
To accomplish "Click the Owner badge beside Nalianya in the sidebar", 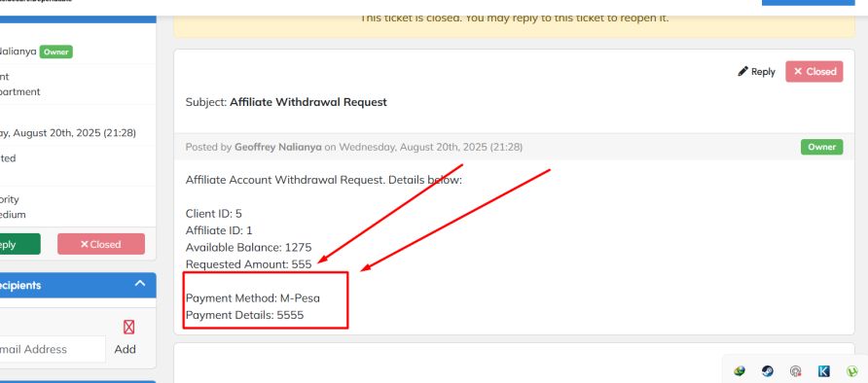I will (x=55, y=52).
